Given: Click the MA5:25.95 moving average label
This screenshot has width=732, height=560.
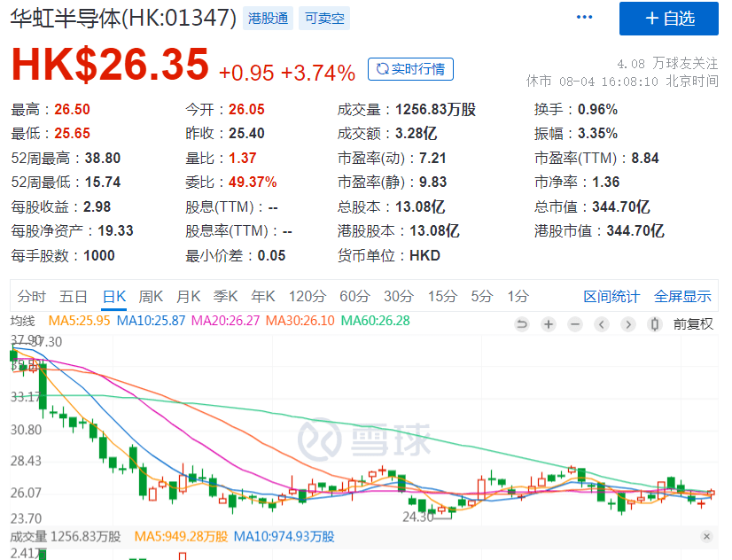Looking at the screenshot, I should tap(80, 321).
